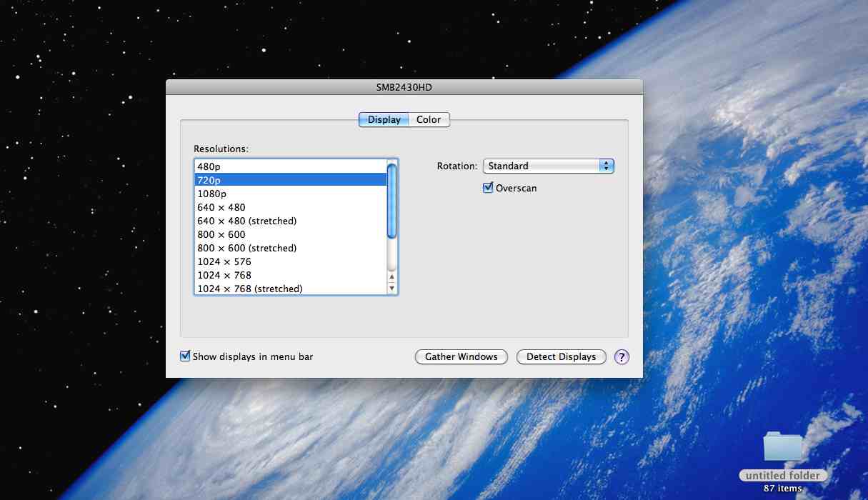Switch to the Color tab
This screenshot has height=500, width=868.
429,120
